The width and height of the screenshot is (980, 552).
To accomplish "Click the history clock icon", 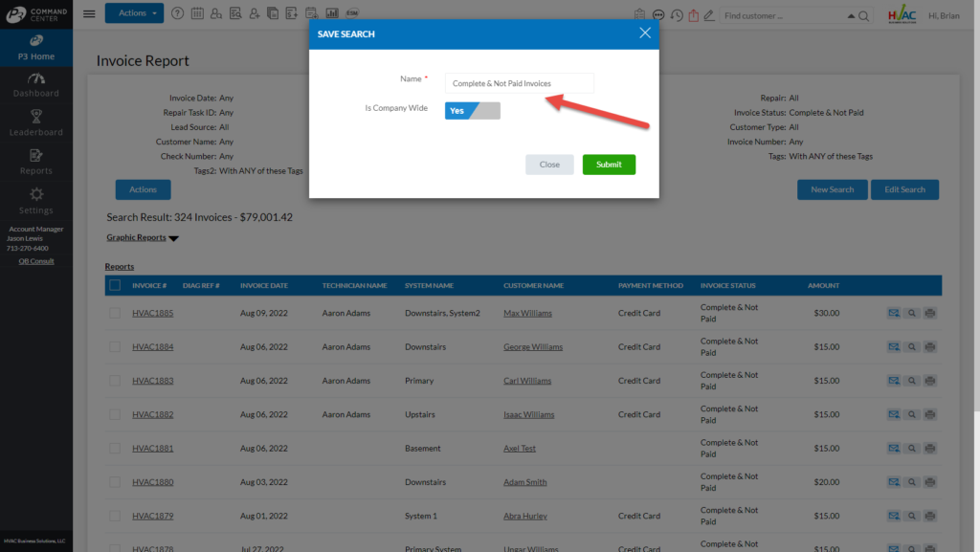I will point(677,15).
